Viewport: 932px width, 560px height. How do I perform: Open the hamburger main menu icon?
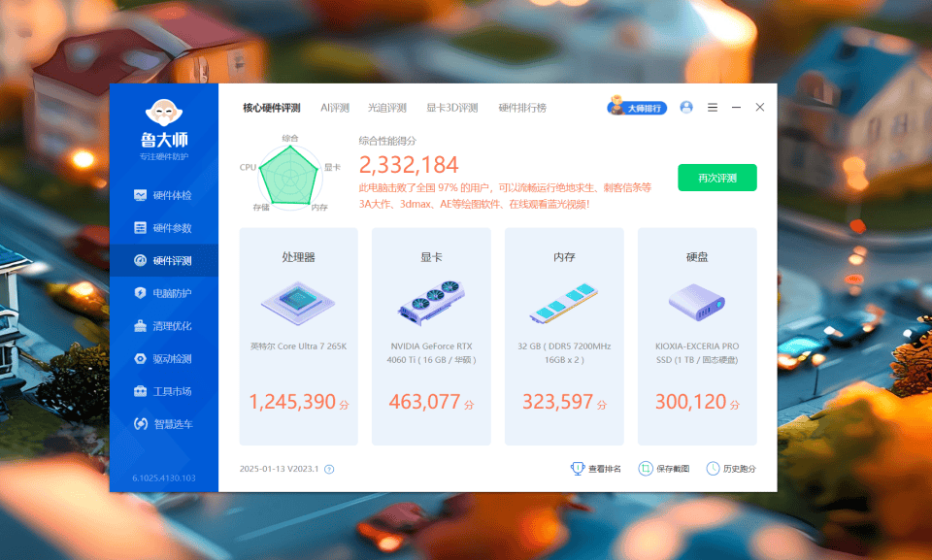712,107
